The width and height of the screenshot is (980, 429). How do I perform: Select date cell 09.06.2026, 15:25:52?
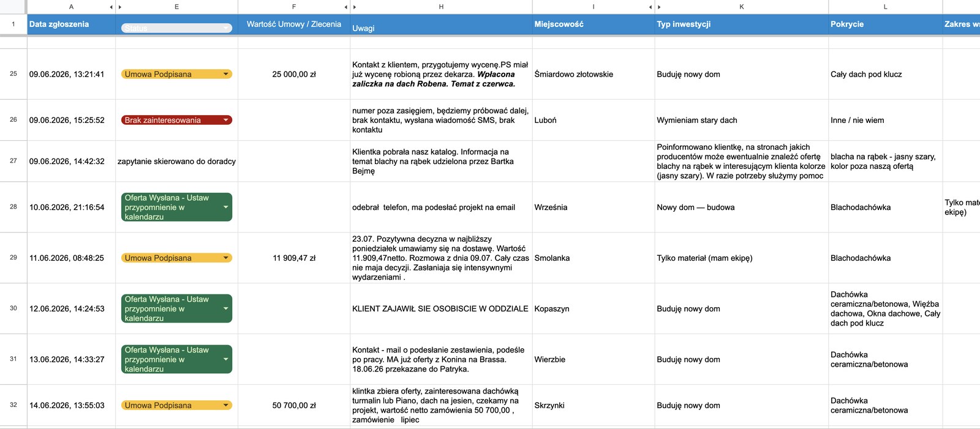point(71,120)
